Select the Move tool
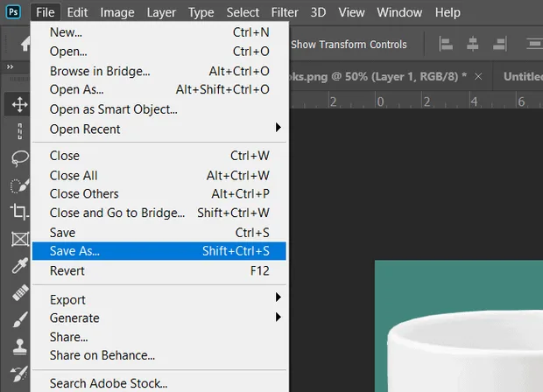This screenshot has height=392, width=543. pos(20,104)
